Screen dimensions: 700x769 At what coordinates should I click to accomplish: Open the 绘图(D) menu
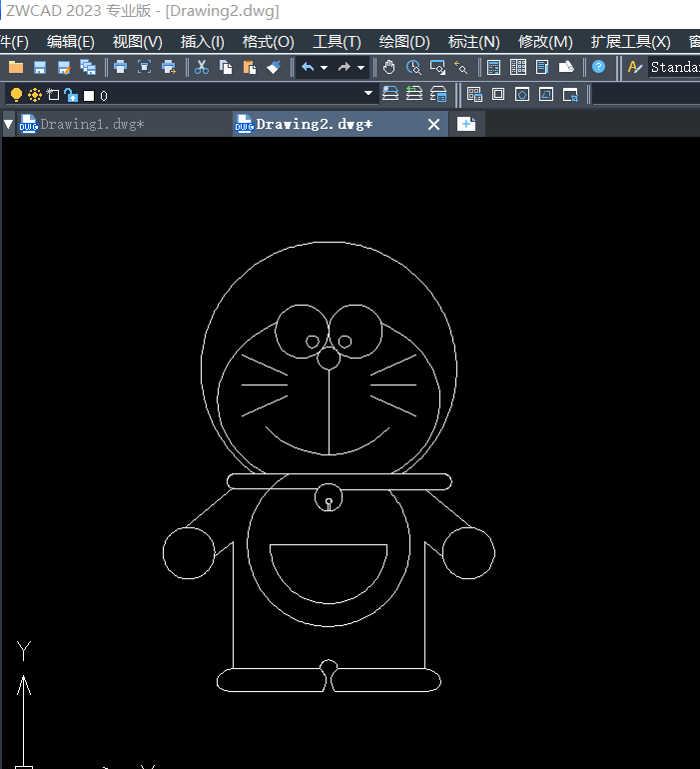403,41
